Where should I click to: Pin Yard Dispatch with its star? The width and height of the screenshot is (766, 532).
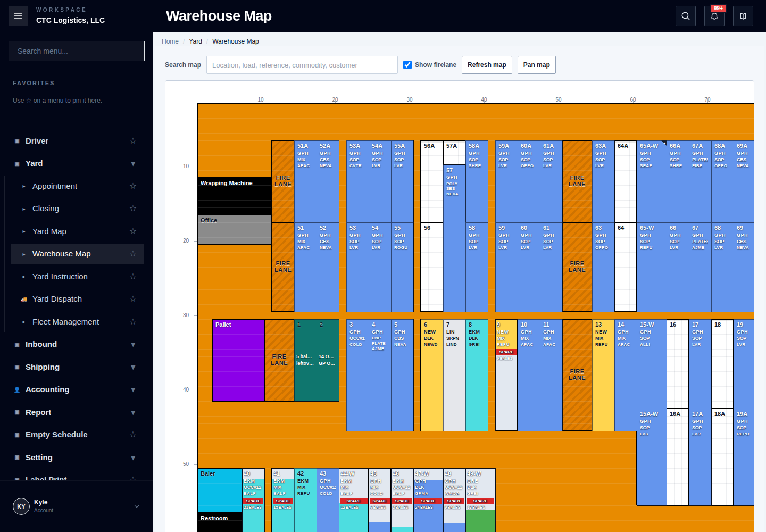tap(133, 299)
